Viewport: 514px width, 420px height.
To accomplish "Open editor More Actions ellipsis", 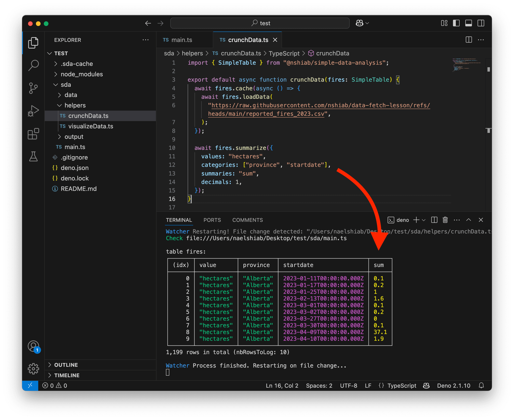I will click(481, 40).
